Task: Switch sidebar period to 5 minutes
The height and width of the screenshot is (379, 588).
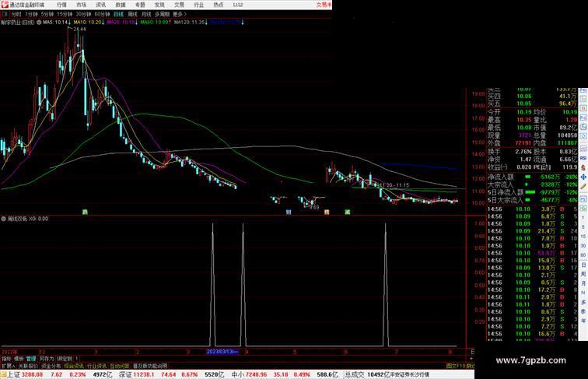Action: (583, 227)
